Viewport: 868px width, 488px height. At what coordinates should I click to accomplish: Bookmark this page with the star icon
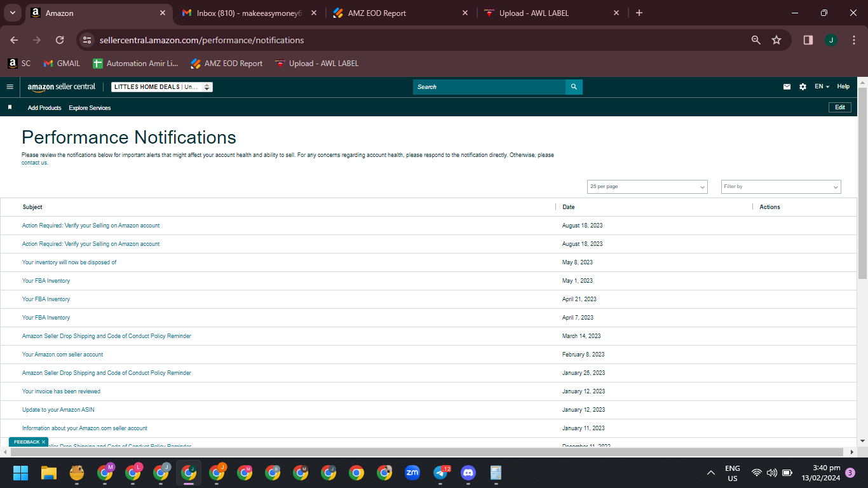tap(776, 40)
